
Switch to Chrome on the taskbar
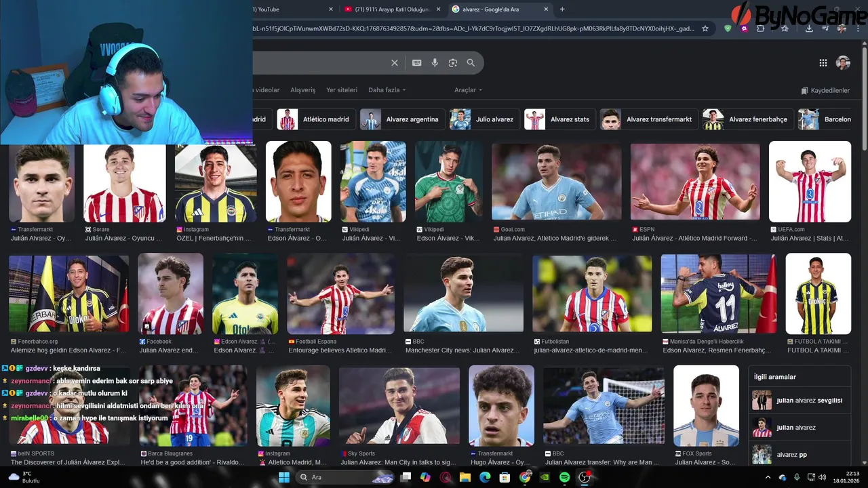click(525, 477)
